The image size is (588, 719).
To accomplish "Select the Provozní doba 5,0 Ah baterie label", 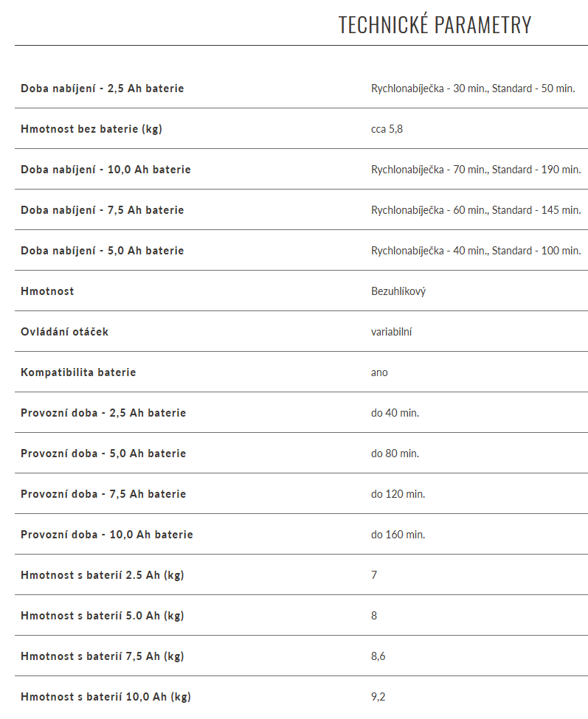I will click(x=103, y=454).
